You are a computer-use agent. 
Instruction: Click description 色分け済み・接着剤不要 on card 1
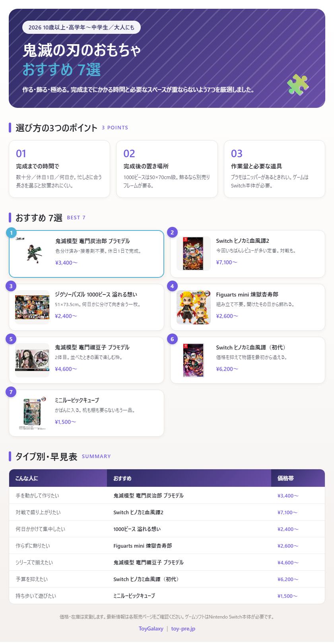[98, 251]
